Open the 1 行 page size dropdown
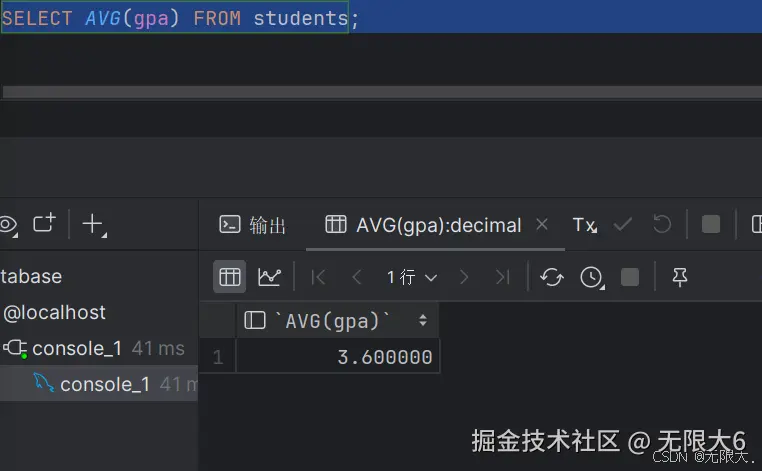Screen dimensions: 762x471 [412, 278]
